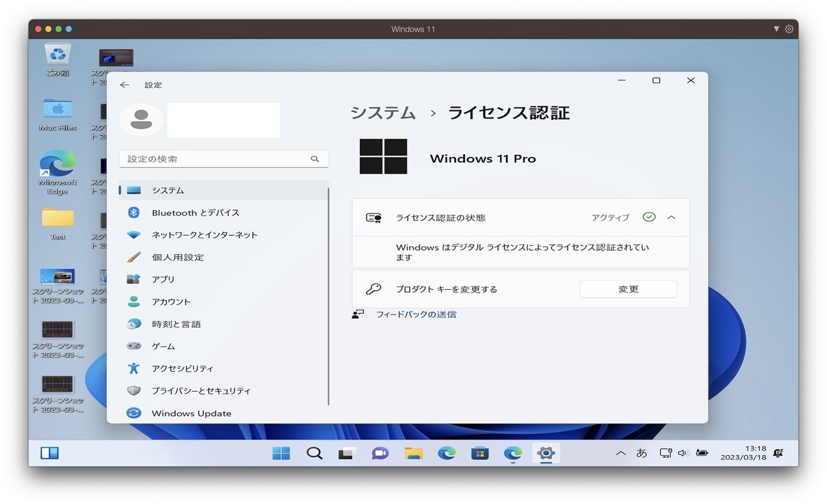Maximize the Settings window
The height and width of the screenshot is (504, 827).
[x=656, y=81]
